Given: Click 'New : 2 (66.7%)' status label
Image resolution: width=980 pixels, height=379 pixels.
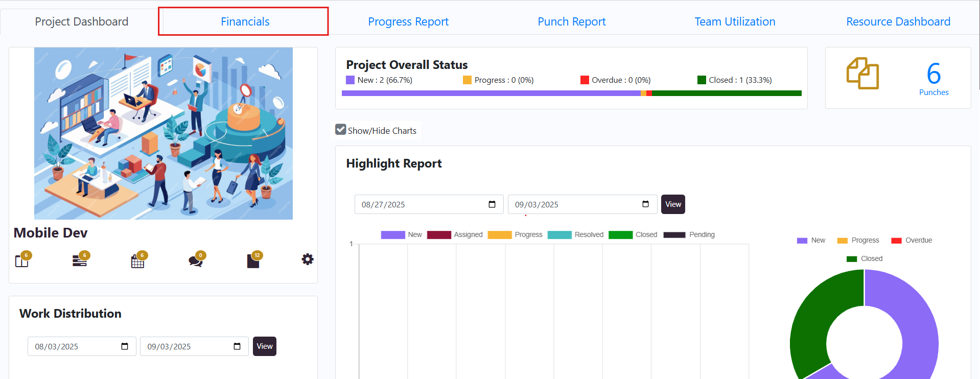Looking at the screenshot, I should [x=385, y=80].
